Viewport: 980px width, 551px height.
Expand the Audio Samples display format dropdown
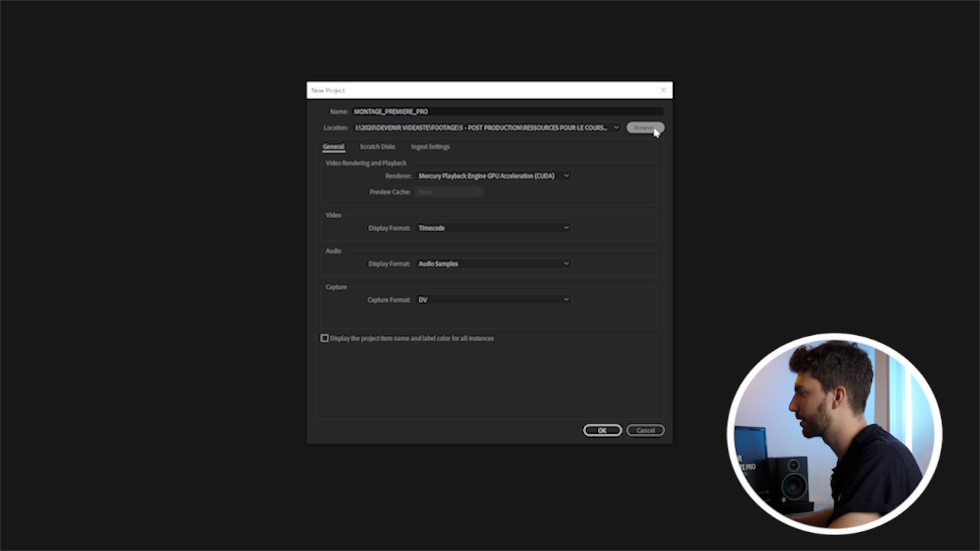pyautogui.click(x=493, y=264)
